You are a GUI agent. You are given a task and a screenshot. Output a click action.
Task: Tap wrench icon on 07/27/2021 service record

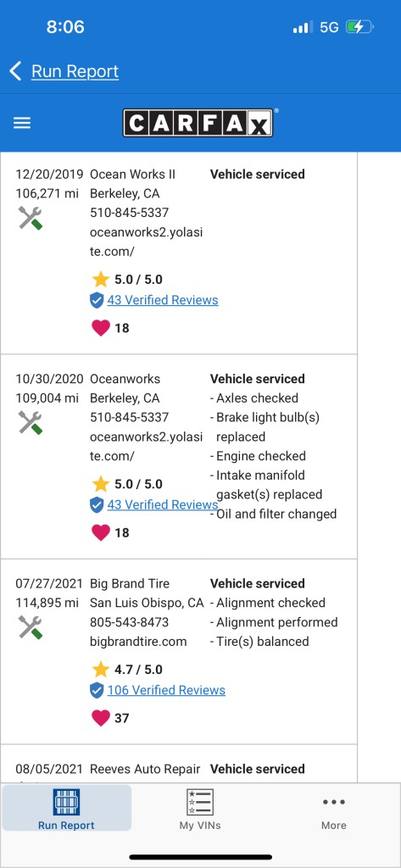(x=31, y=628)
